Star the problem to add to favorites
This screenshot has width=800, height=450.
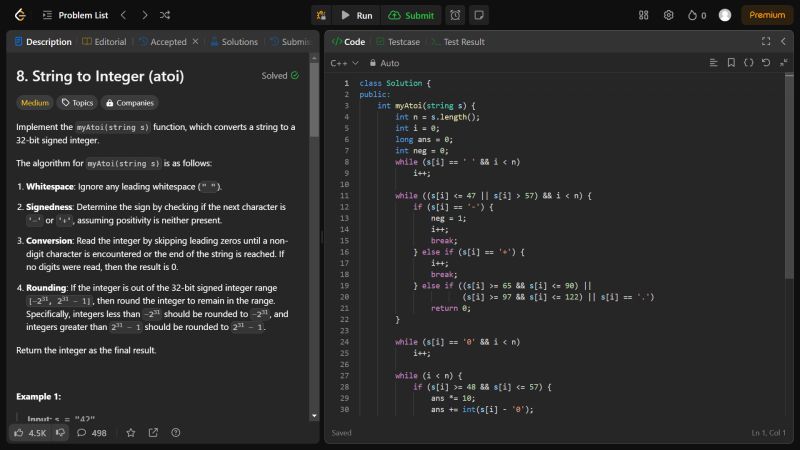click(x=130, y=433)
